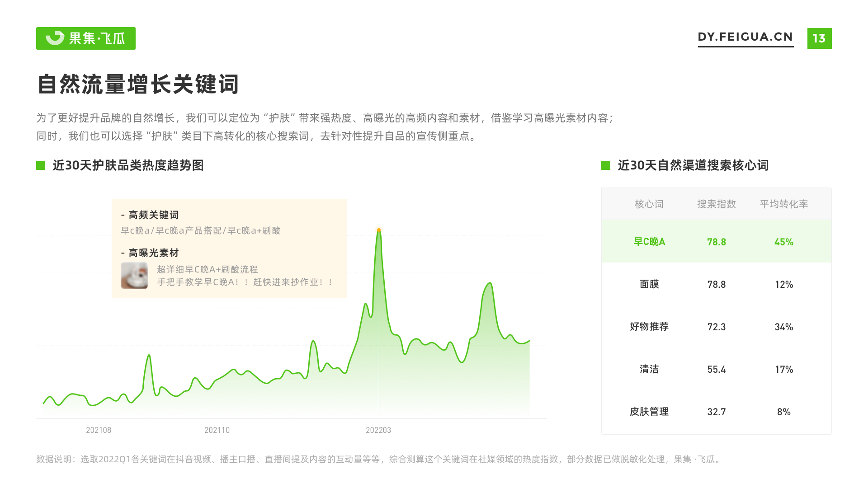The width and height of the screenshot is (868, 488).
Task: Select the 清洁 keyword row
Action: click(649, 369)
